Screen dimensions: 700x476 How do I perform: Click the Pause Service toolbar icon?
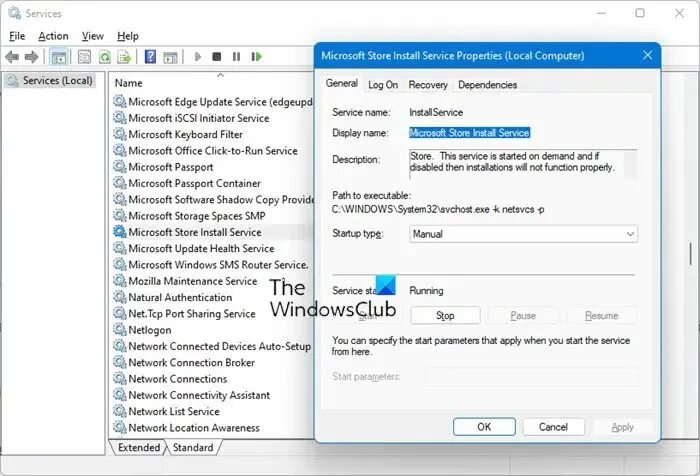(237, 57)
